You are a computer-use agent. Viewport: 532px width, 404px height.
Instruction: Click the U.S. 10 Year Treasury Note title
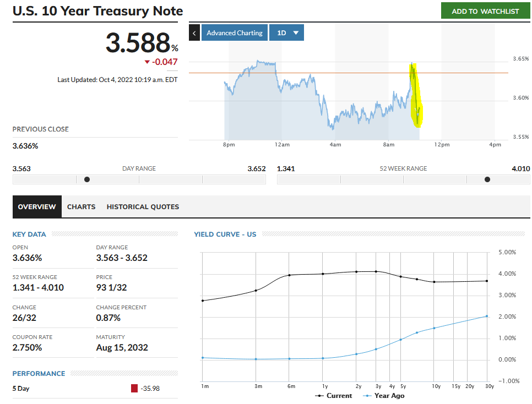[x=97, y=11]
